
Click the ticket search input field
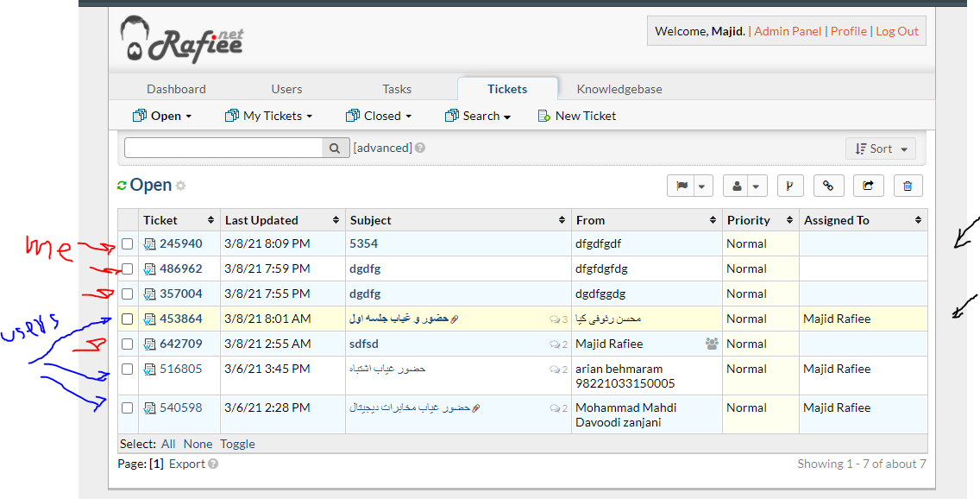click(223, 148)
